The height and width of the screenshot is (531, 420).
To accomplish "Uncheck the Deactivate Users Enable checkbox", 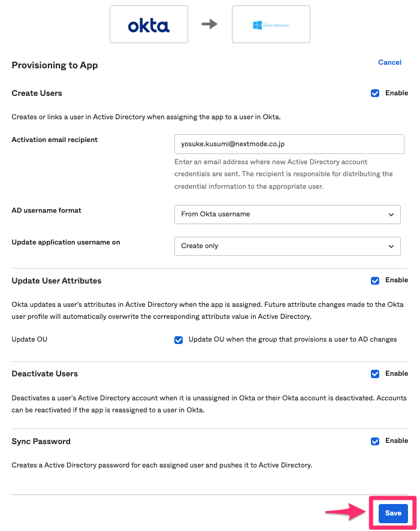I will pos(374,373).
